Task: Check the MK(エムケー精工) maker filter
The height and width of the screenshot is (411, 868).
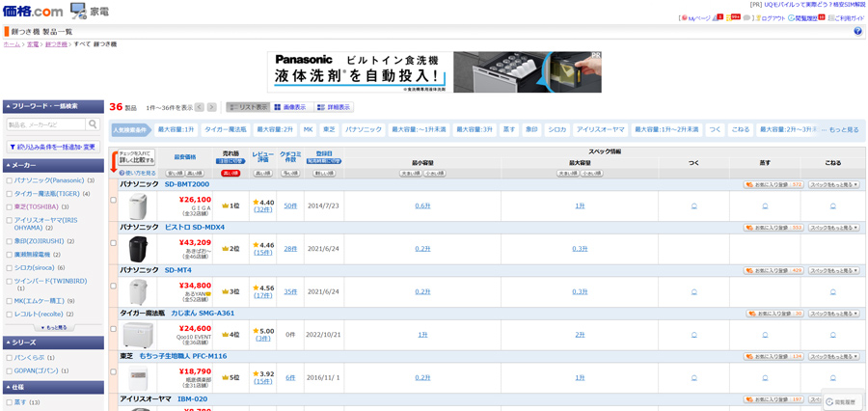Action: [9, 301]
